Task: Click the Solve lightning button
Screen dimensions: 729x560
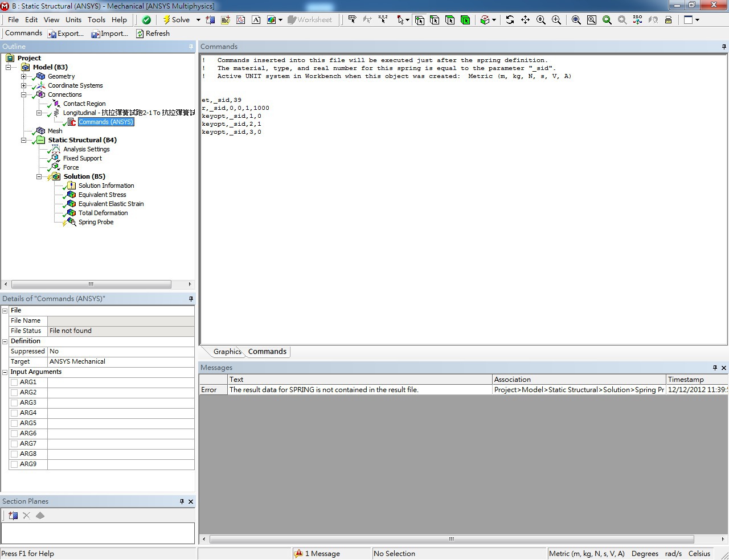Action: [x=176, y=20]
